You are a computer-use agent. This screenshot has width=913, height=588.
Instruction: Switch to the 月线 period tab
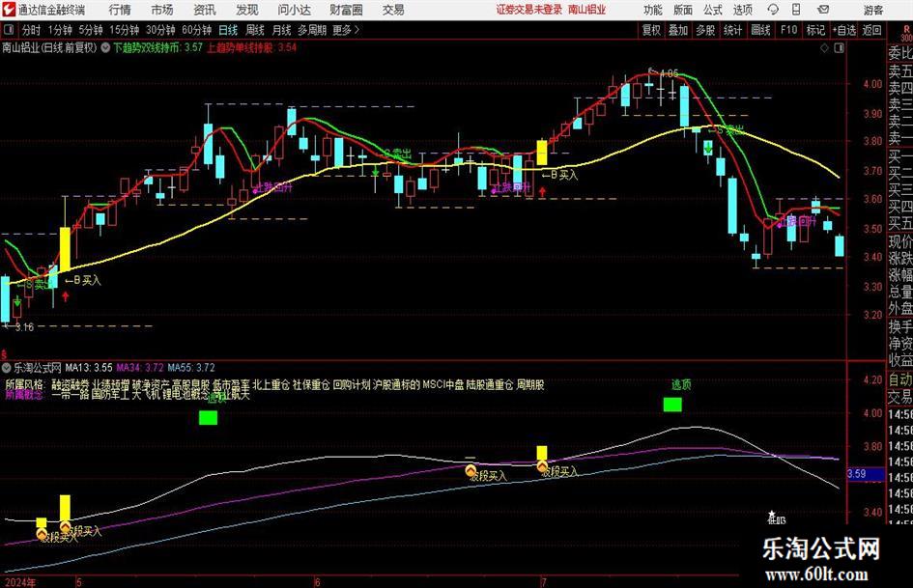pyautogui.click(x=281, y=30)
